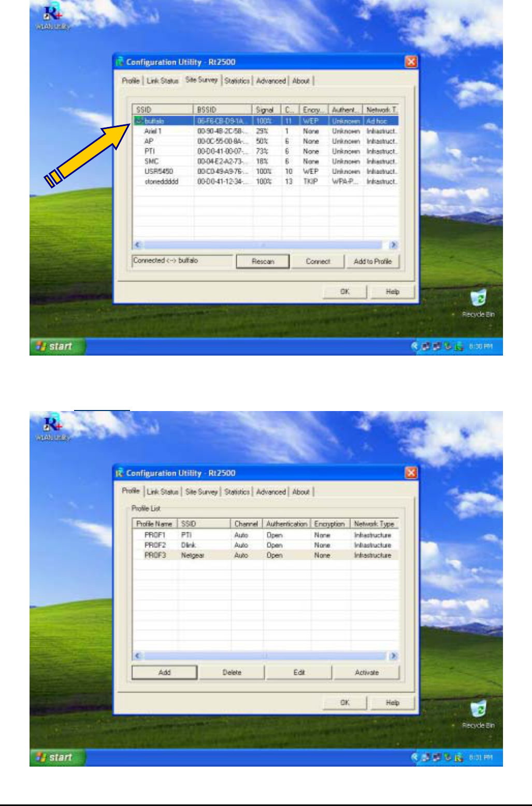Open WLAN Utility desktop icon in upper screenshot
This screenshot has width=532, height=806.
point(53,16)
